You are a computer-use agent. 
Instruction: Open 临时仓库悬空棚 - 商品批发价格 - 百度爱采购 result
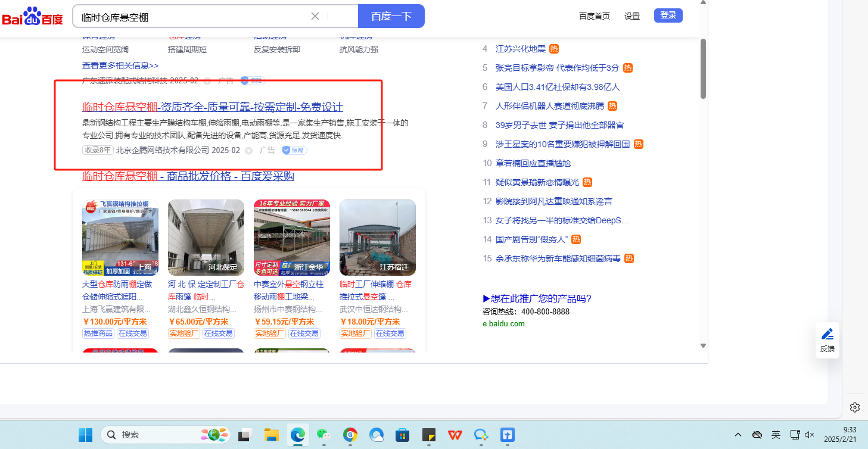coord(188,176)
